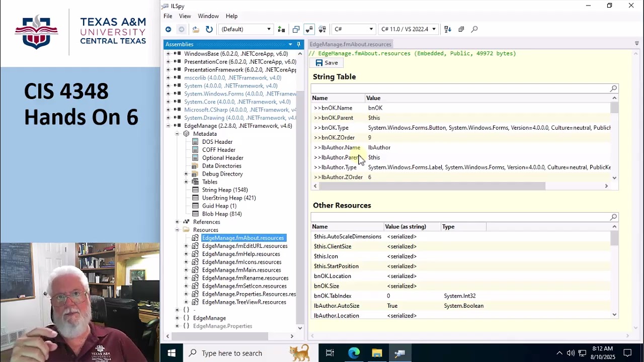This screenshot has width=644, height=362.
Task: Toggle show internal API types and members
Action: coord(309,29)
